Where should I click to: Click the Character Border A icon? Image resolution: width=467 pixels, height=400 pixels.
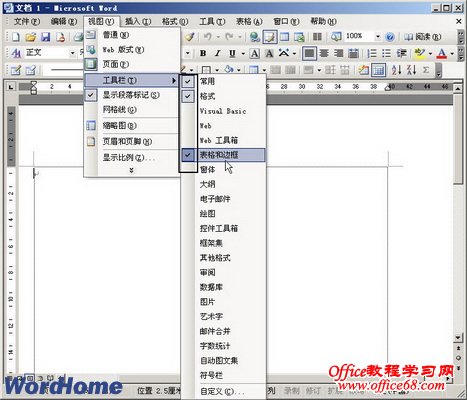(x=254, y=53)
